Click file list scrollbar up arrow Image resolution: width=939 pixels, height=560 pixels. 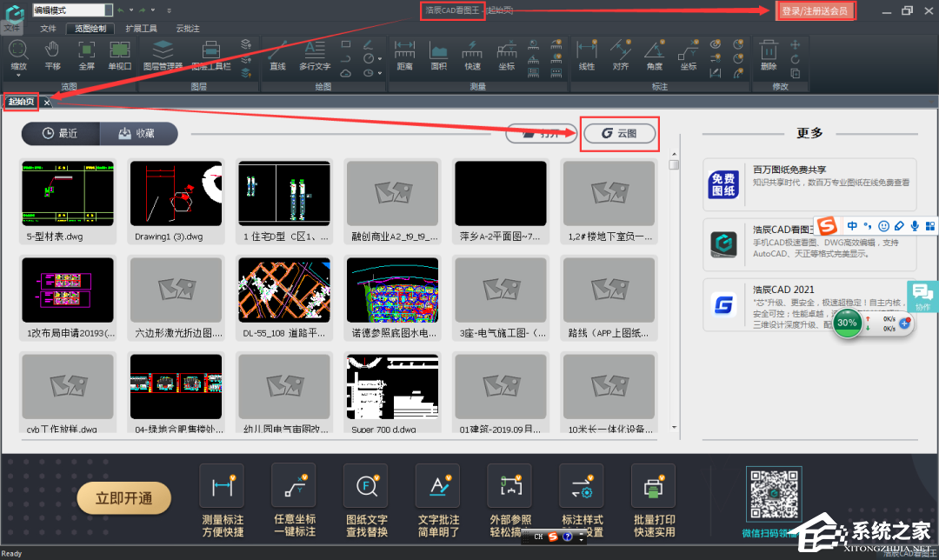675,154
